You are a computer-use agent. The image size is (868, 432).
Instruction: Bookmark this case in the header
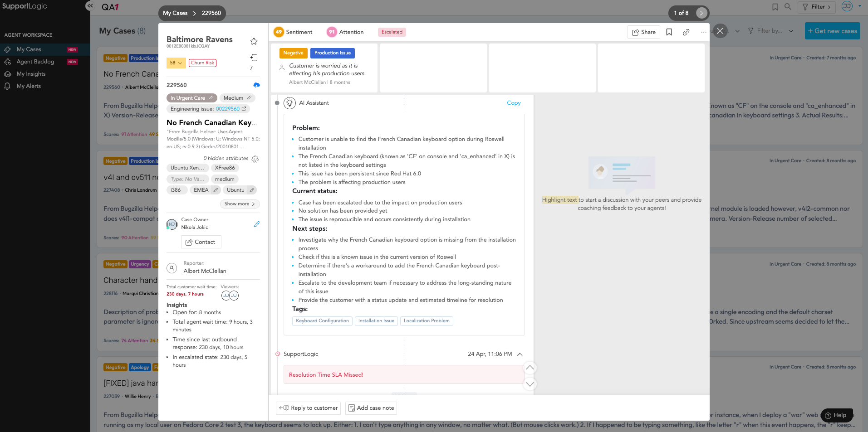669,32
